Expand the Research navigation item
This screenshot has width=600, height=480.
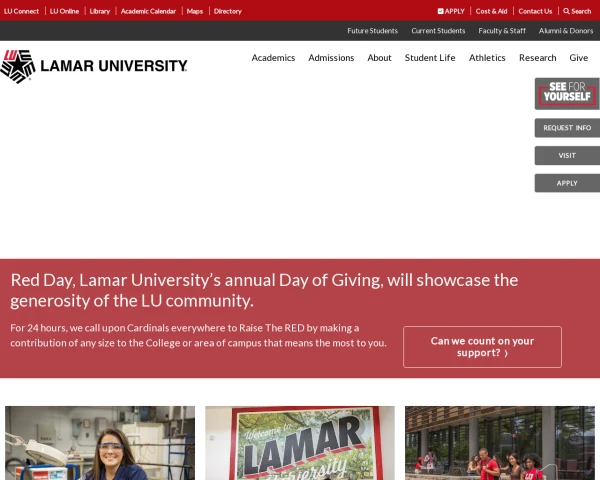pyautogui.click(x=538, y=58)
